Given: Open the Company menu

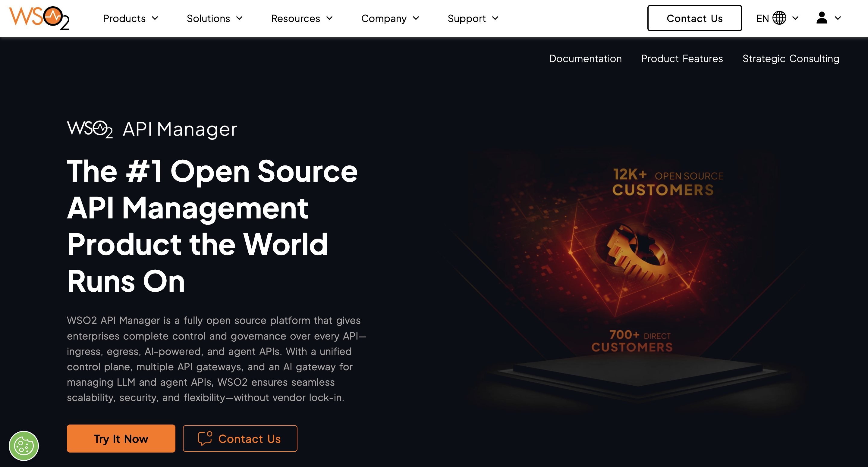Looking at the screenshot, I should (x=384, y=18).
